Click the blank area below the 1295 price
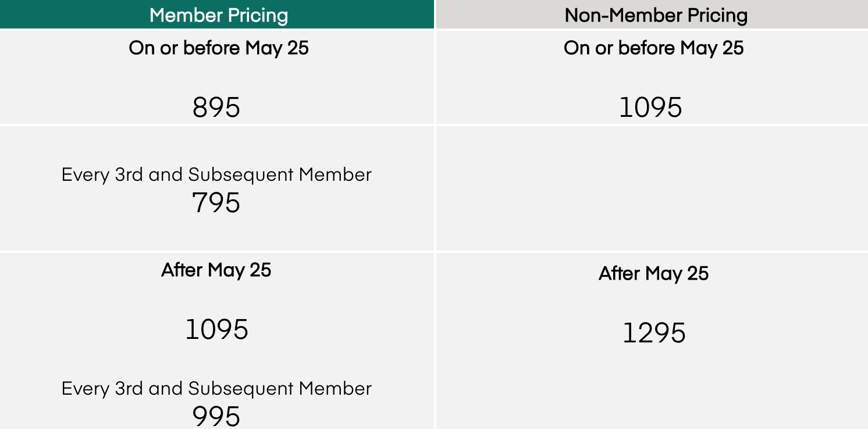868x429 pixels. point(652,389)
